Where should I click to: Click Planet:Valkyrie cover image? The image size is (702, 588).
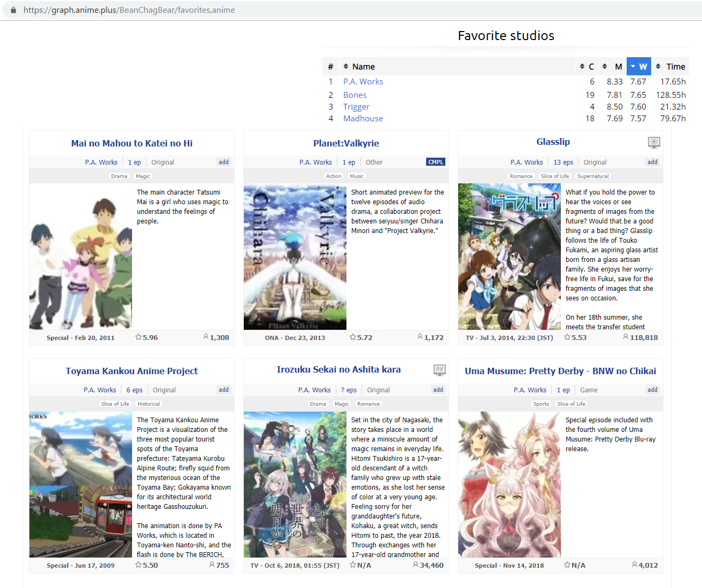pos(295,257)
